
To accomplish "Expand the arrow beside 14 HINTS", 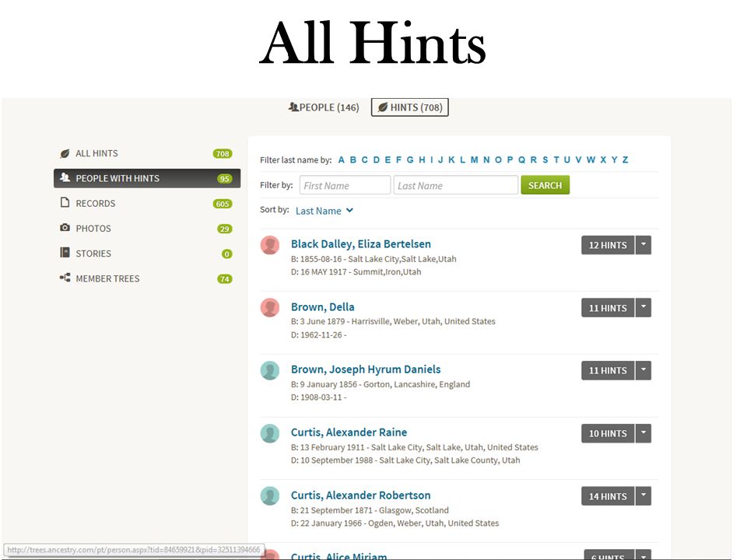I will [x=644, y=495].
